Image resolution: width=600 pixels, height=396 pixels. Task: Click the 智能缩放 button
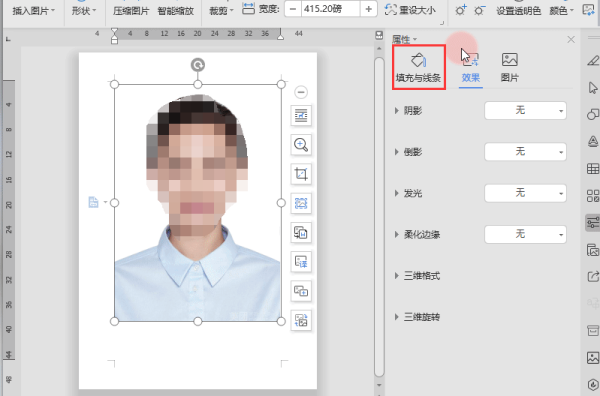176,11
